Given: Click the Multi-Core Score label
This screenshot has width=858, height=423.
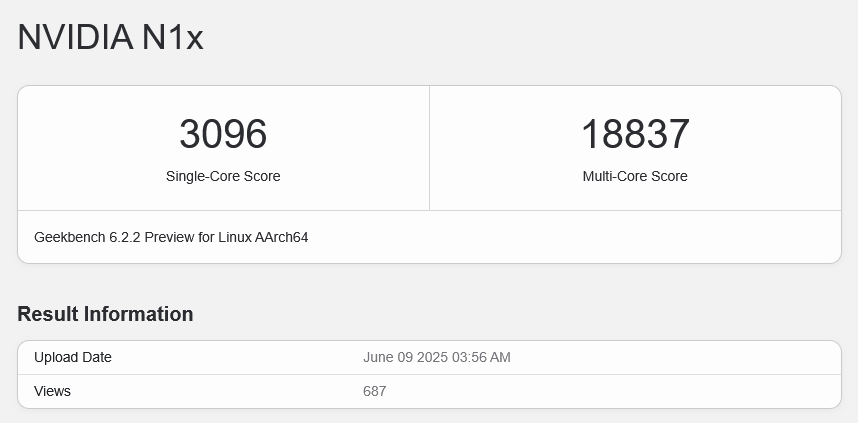Looking at the screenshot, I should (635, 176).
